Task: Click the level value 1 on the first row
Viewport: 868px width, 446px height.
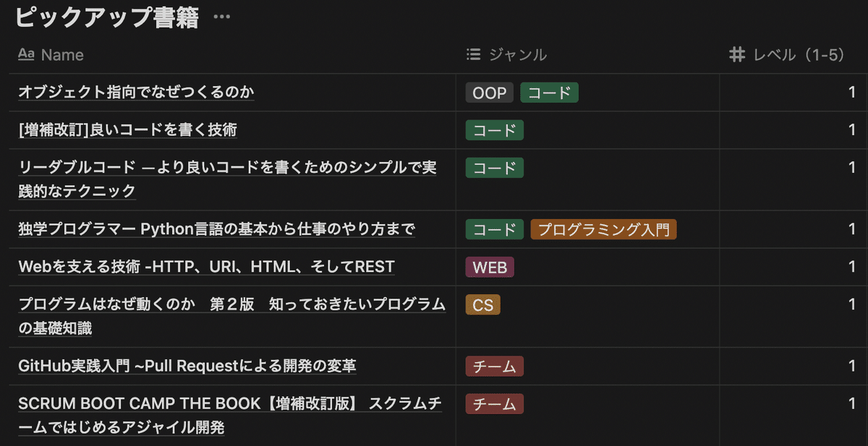Action: (x=851, y=93)
